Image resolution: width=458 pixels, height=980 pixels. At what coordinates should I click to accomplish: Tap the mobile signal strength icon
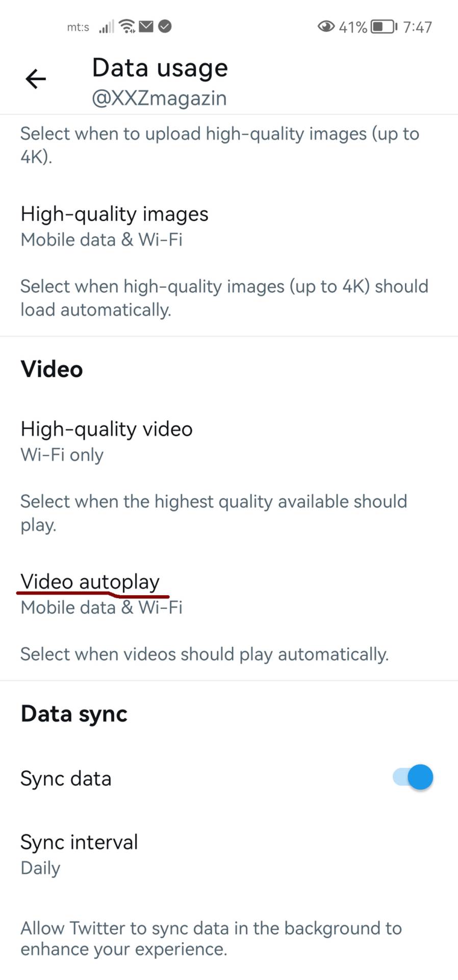pyautogui.click(x=106, y=26)
